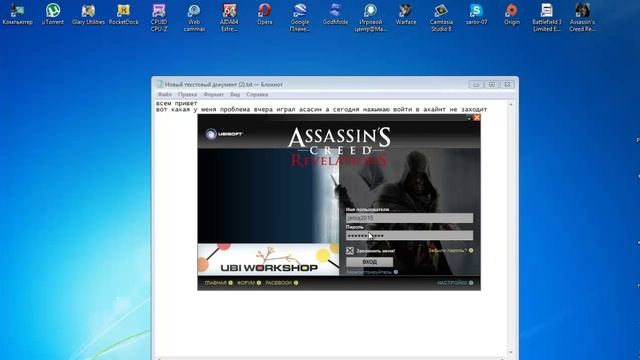Minimize the Assassin's Creed launcher window
This screenshot has height=360, width=640.
click(469, 118)
